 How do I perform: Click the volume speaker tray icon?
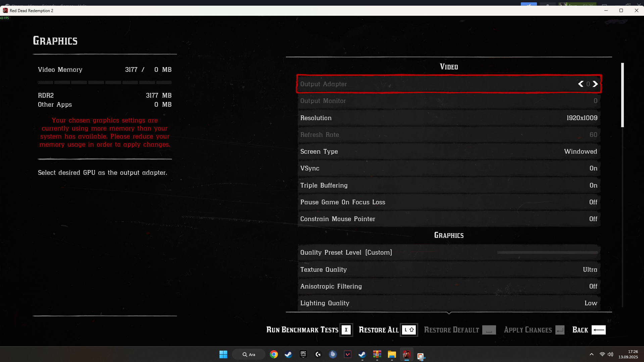(x=610, y=355)
